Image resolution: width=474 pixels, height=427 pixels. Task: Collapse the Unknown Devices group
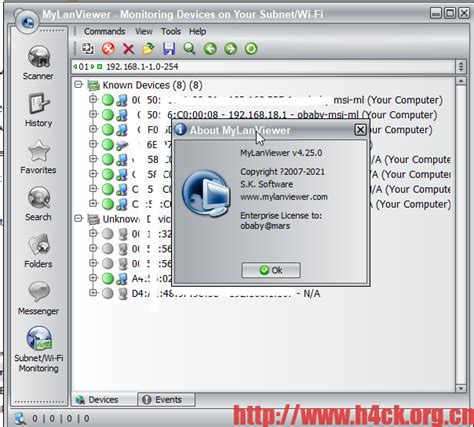pos(79,218)
